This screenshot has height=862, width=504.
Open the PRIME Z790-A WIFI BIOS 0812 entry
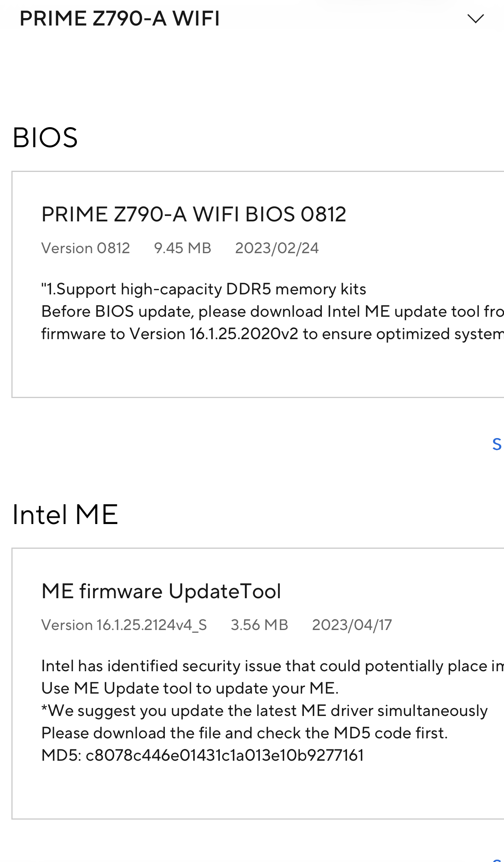point(194,214)
